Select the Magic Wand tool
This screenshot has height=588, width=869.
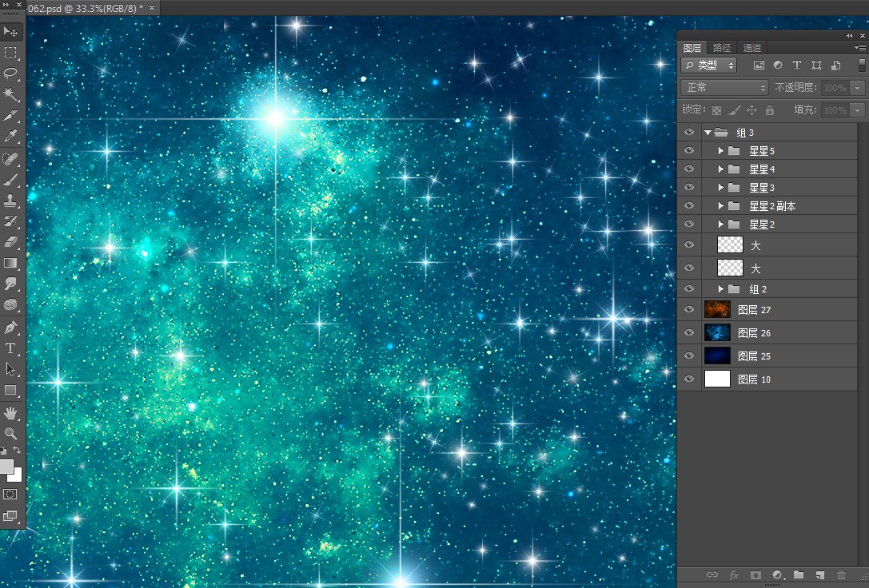tap(10, 94)
